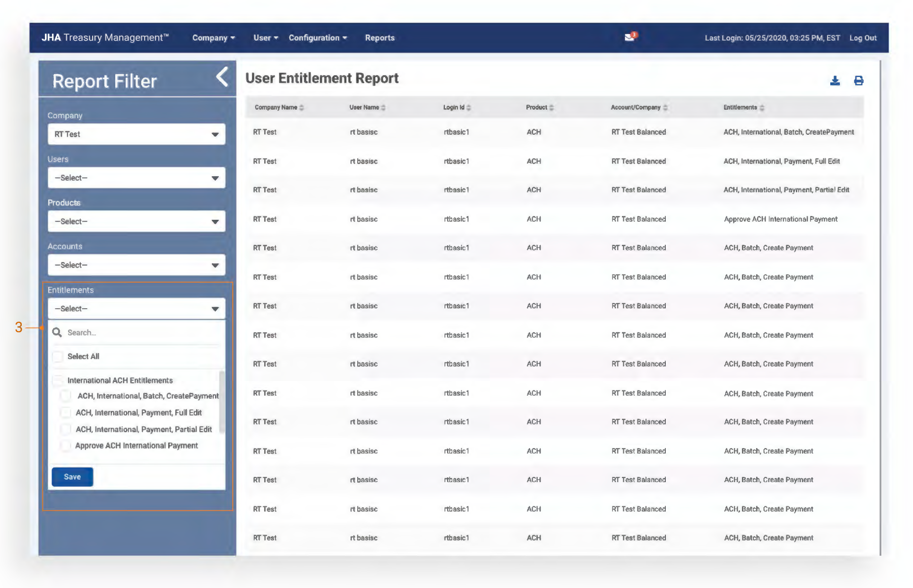Click the Save button
Image resolution: width=913 pixels, height=588 pixels.
72,477
